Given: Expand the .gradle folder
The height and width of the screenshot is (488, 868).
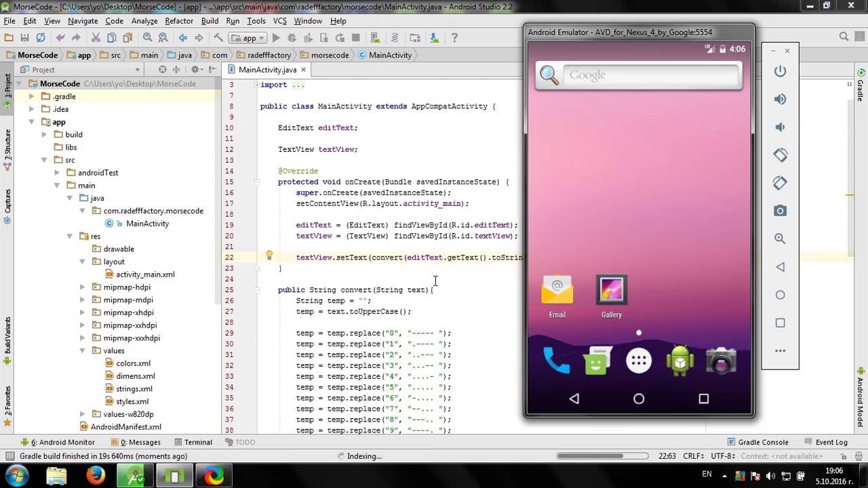Looking at the screenshot, I should 31,96.
